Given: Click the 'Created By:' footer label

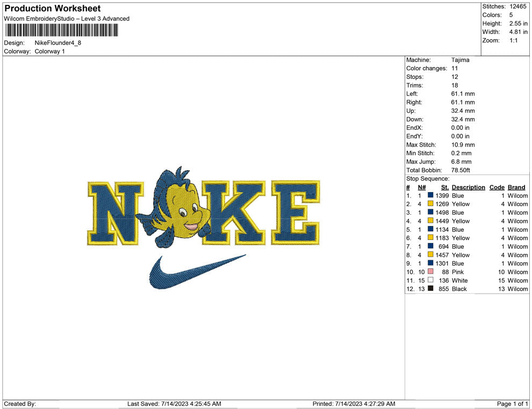Looking at the screenshot, I should click(x=20, y=404).
